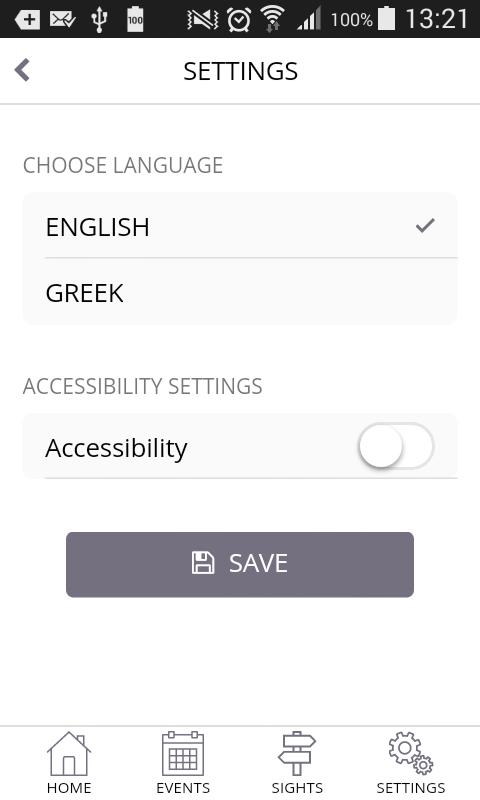Image resolution: width=480 pixels, height=800 pixels.
Task: Tap the mute vibrate status icon
Action: pyautogui.click(x=203, y=20)
